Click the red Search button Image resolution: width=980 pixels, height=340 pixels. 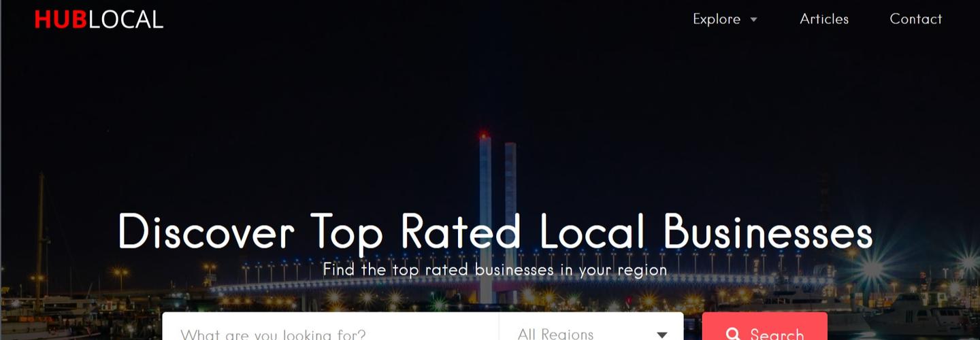point(765,326)
